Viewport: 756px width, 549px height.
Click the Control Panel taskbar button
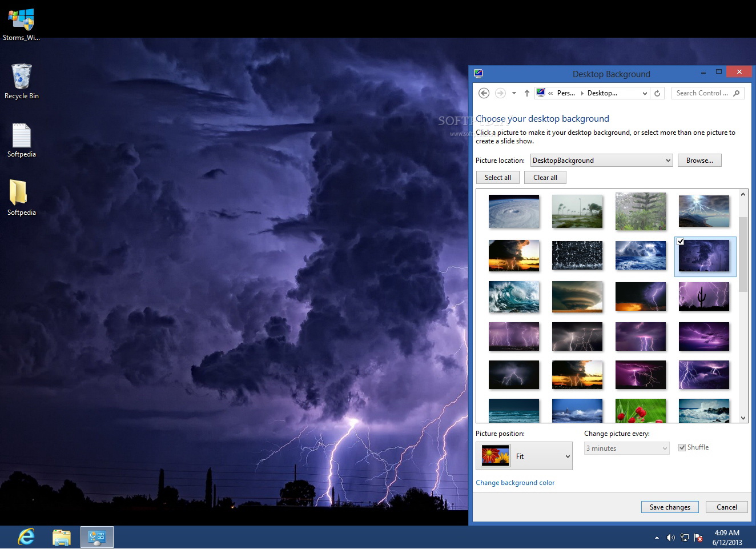click(97, 537)
